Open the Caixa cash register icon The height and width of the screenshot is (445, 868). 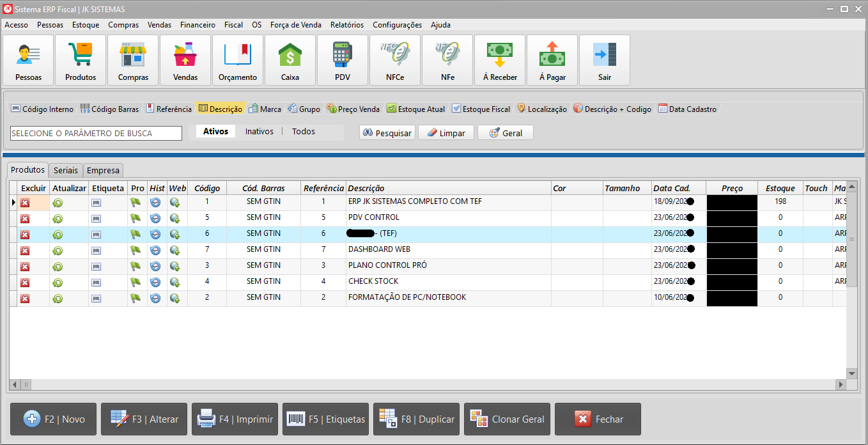pyautogui.click(x=290, y=60)
